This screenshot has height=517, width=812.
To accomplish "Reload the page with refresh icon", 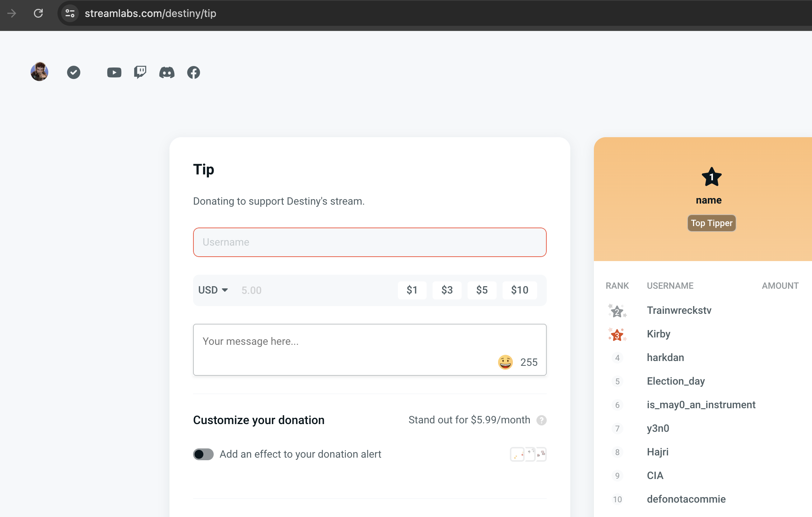I will pyautogui.click(x=38, y=13).
